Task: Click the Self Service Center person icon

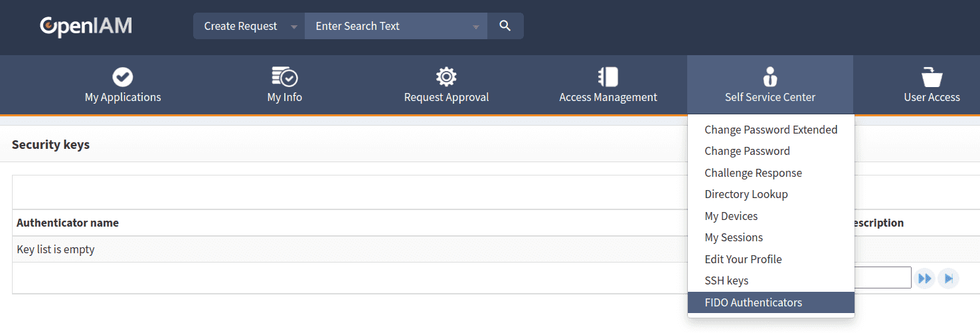Action: [770, 77]
